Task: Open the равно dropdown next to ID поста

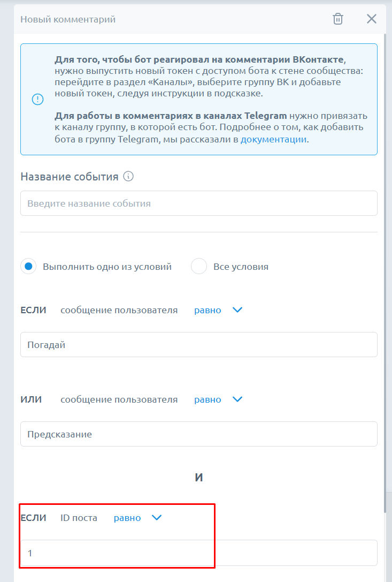Action: coord(137,518)
